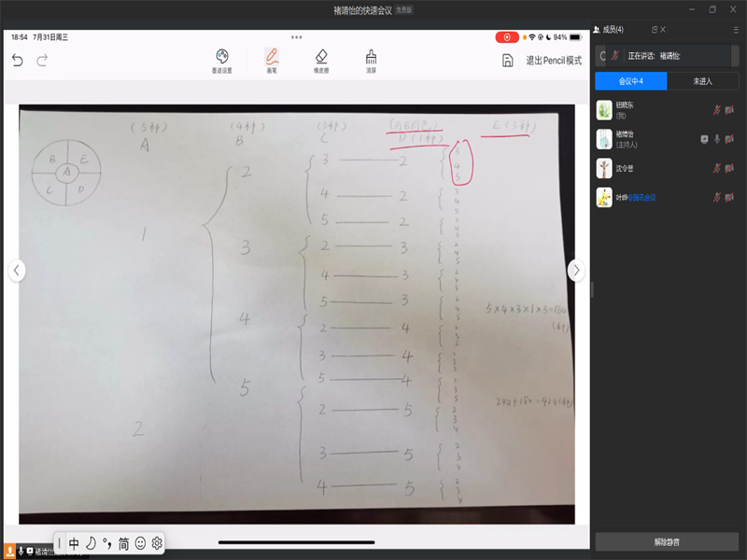The image size is (747, 560).
Task: Toggle microphone for member 沈令誉
Action: [716, 168]
